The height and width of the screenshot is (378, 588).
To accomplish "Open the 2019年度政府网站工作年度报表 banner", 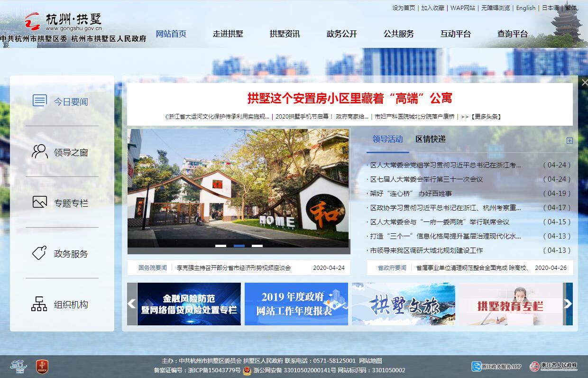I will (x=296, y=304).
